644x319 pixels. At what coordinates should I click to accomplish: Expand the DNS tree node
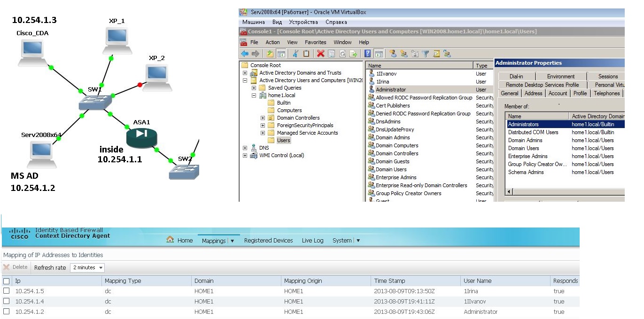245,148
